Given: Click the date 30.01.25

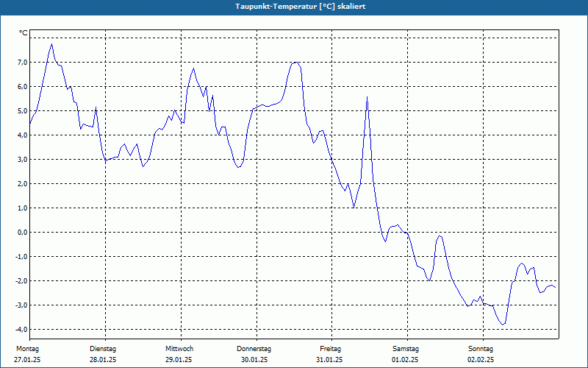Looking at the screenshot, I should click(254, 360).
